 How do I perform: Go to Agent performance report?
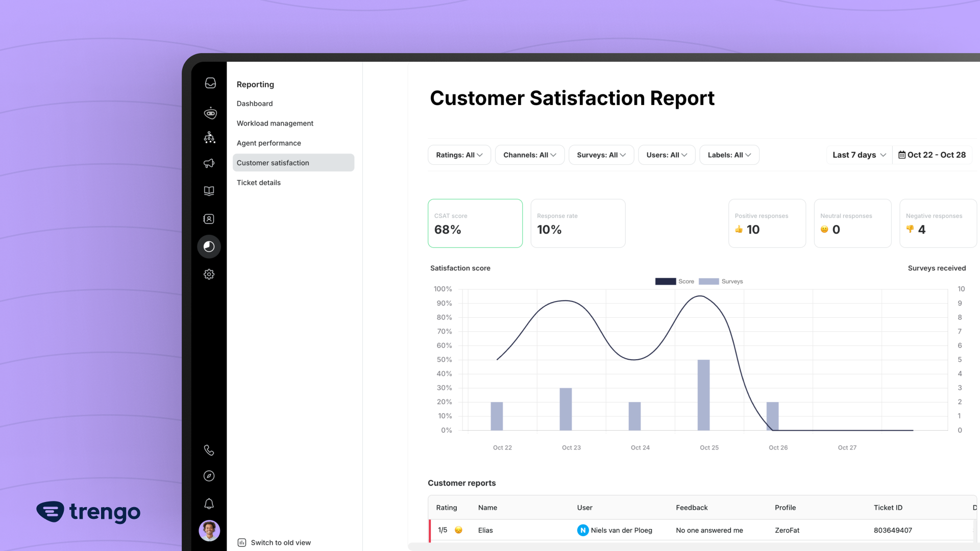[x=268, y=143]
